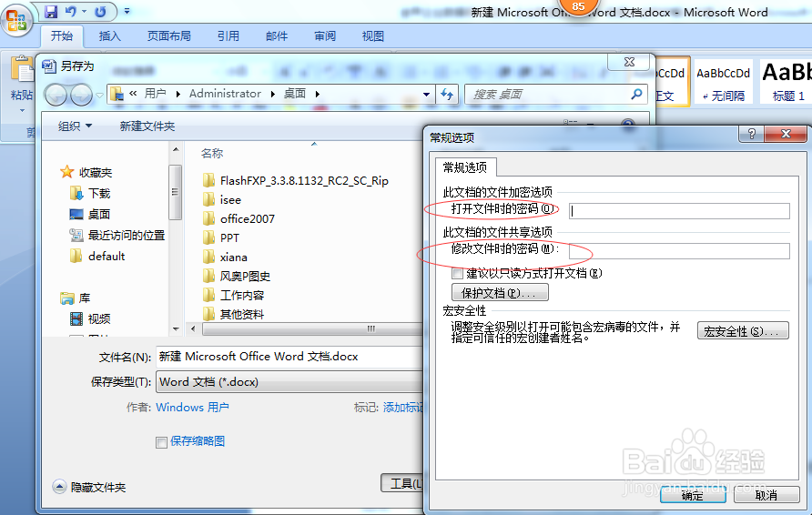
Task: Collapse with 隐藏文件夹 button
Action: click(88, 487)
